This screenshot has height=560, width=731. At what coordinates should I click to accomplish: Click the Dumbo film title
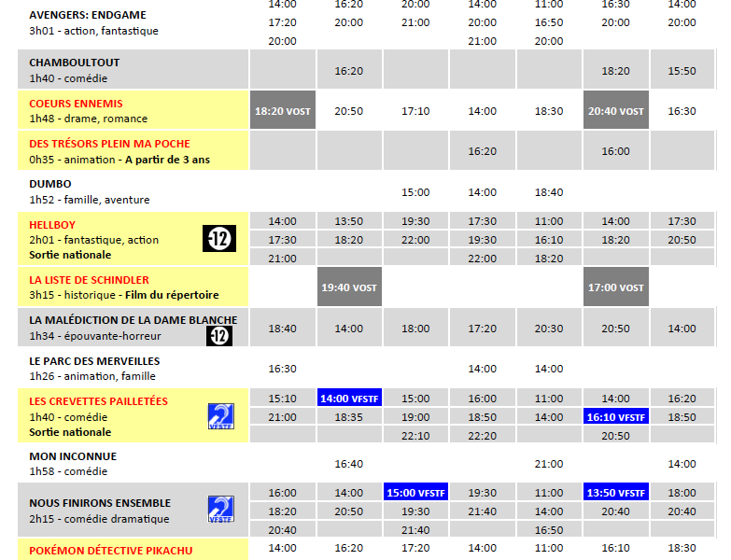(x=50, y=184)
